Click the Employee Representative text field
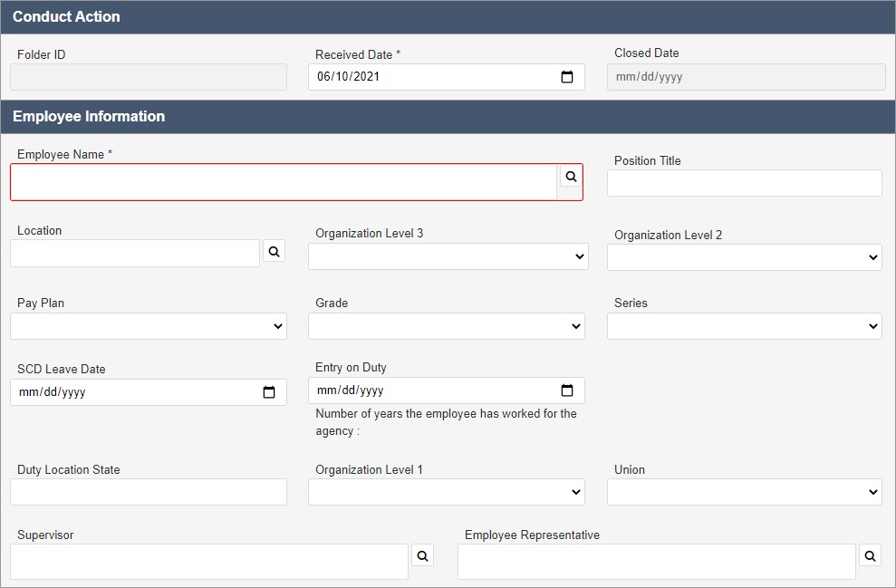The width and height of the screenshot is (896, 588). click(657, 562)
